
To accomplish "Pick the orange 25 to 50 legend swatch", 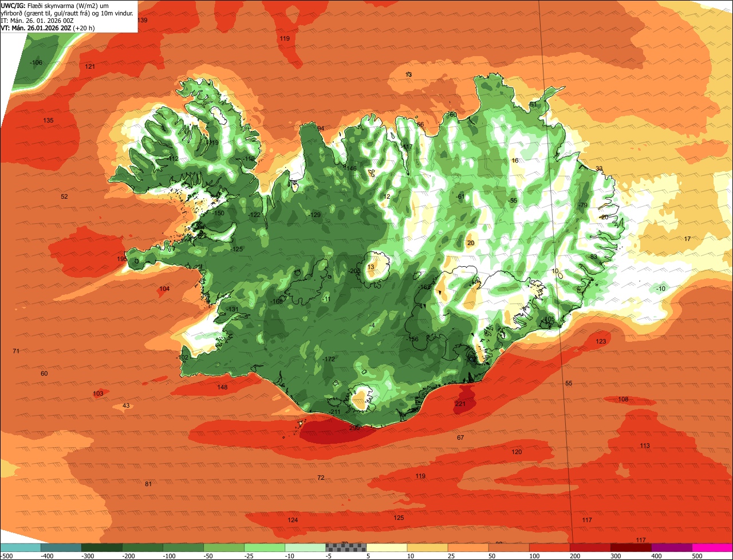I will click(x=468, y=547).
